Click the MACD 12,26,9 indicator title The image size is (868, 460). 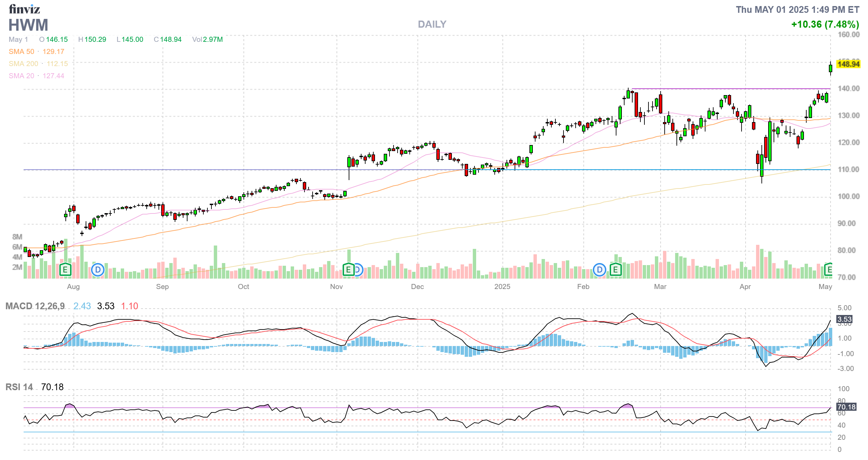click(35, 306)
